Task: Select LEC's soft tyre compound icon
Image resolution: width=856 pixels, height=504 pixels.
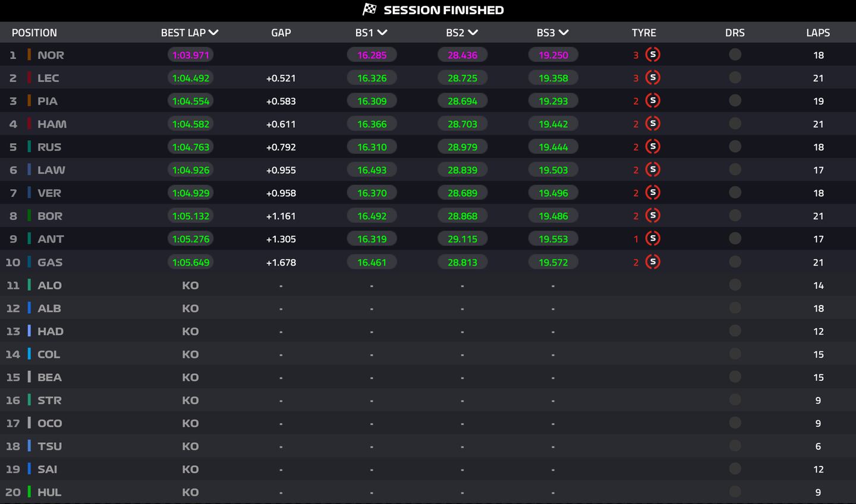Action: click(652, 77)
